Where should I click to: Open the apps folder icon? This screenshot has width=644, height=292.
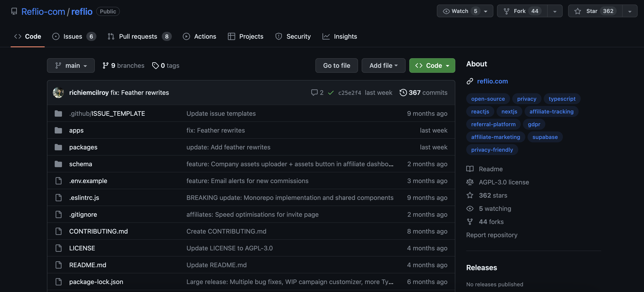(58, 130)
